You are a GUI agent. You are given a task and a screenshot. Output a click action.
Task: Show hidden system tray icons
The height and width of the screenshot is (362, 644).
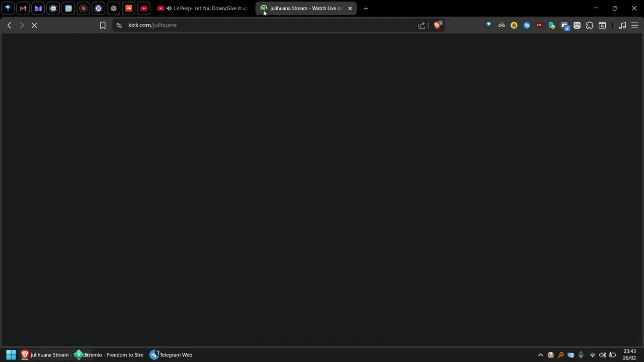coord(541,355)
